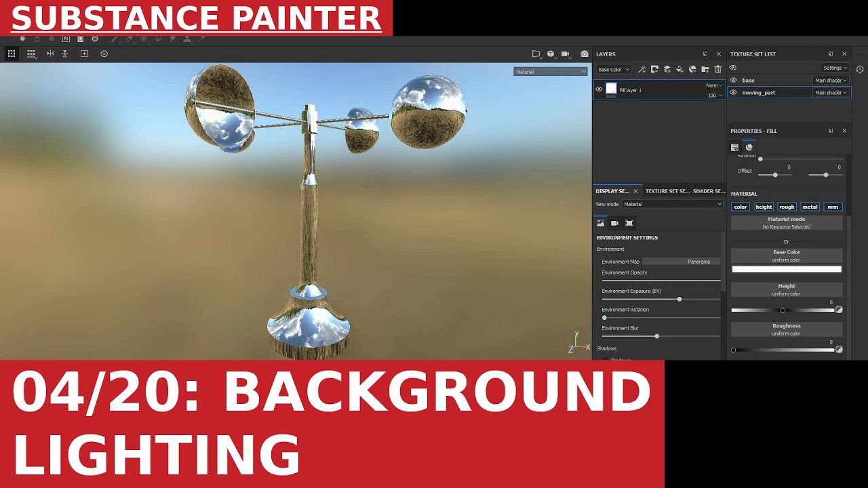Viewport: 868px width, 488px height.
Task: Open the Base Color channel dropdown in Layers
Action: point(614,69)
